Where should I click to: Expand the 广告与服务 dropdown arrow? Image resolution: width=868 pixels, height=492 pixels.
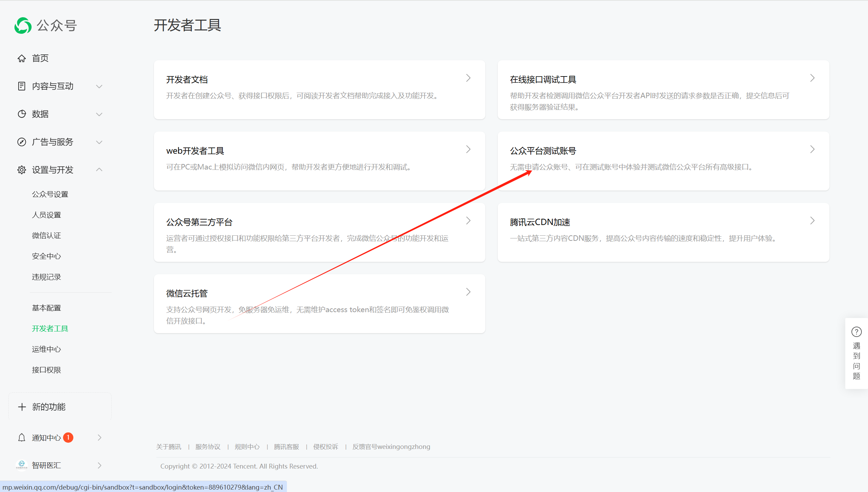100,142
